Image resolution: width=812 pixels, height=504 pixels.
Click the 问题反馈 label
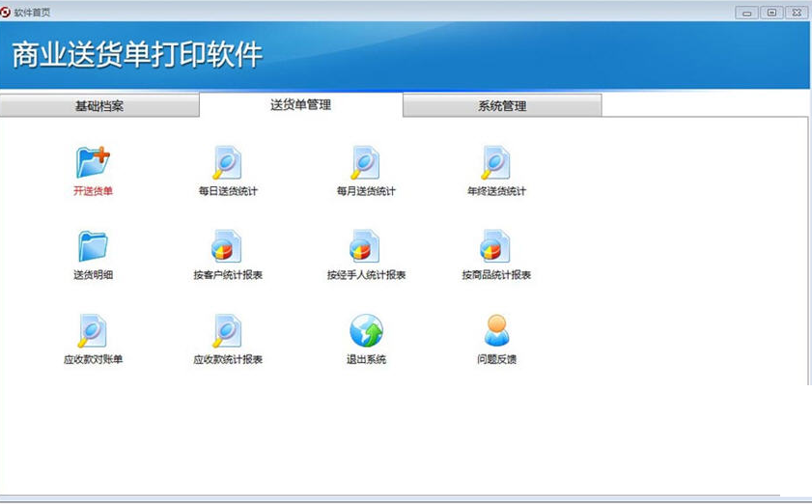(496, 357)
